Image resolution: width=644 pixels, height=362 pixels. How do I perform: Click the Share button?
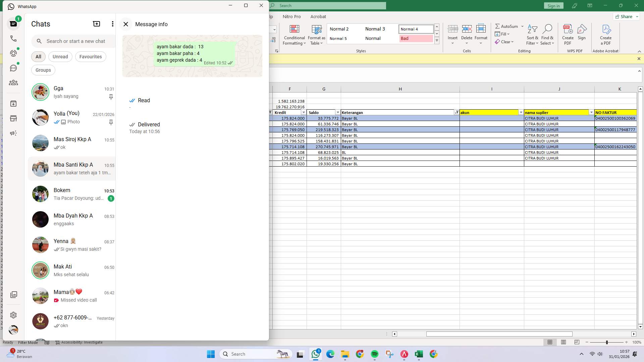click(625, 16)
